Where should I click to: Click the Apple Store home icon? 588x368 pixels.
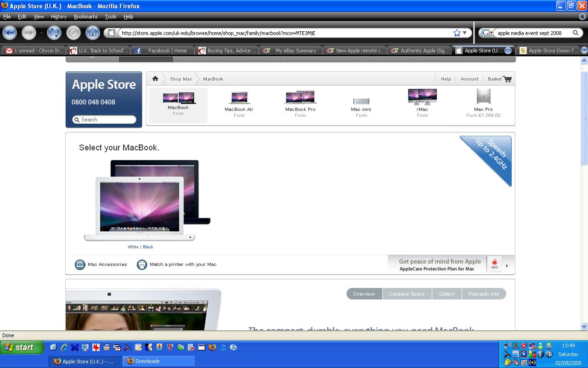[x=155, y=79]
